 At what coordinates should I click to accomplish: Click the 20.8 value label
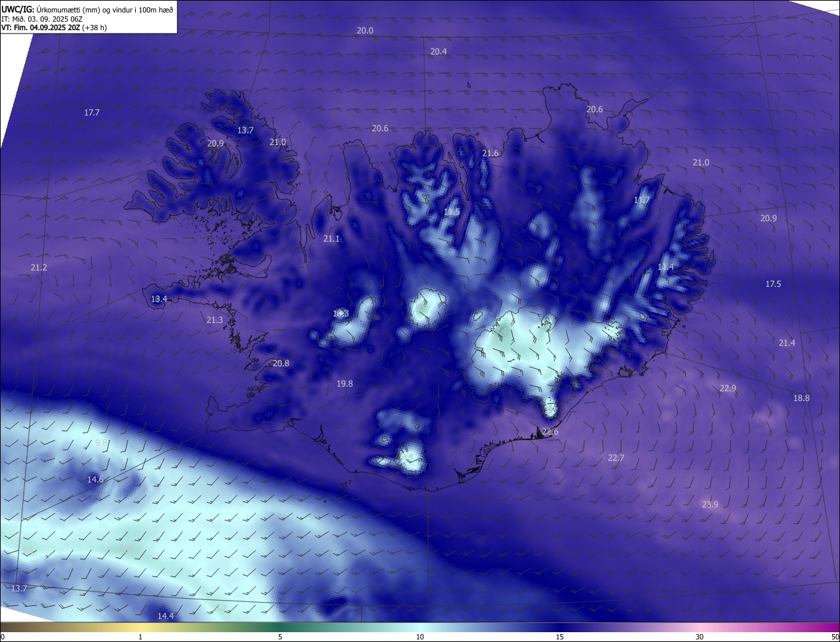pos(281,364)
